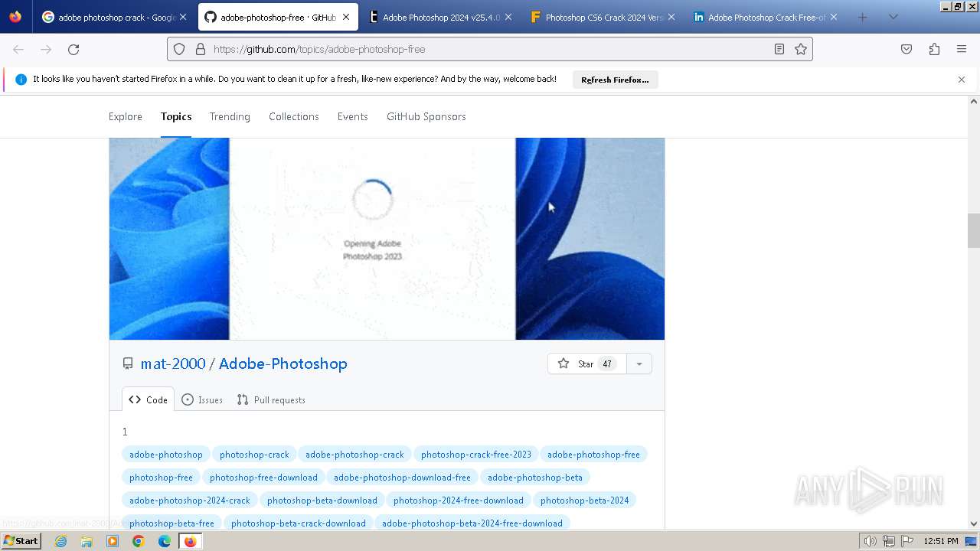Click the Opening Adobe Photoshop 2023 image

[387, 239]
